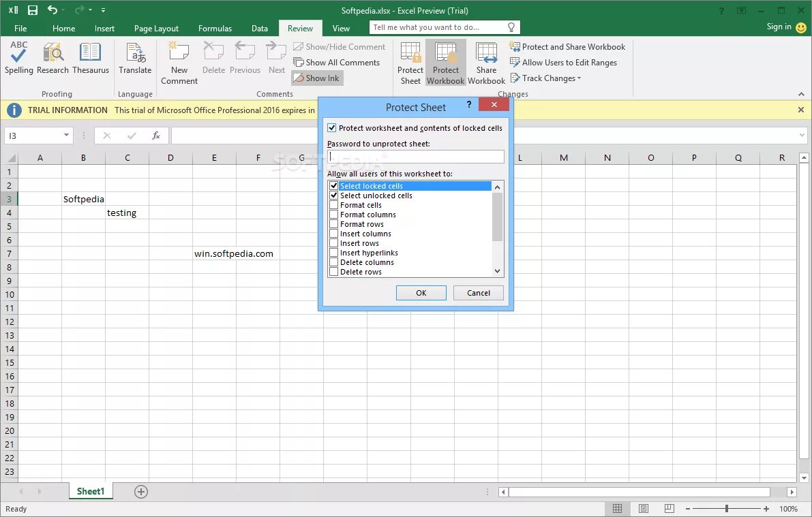
Task: Switch to the Data tab
Action: 260,29
